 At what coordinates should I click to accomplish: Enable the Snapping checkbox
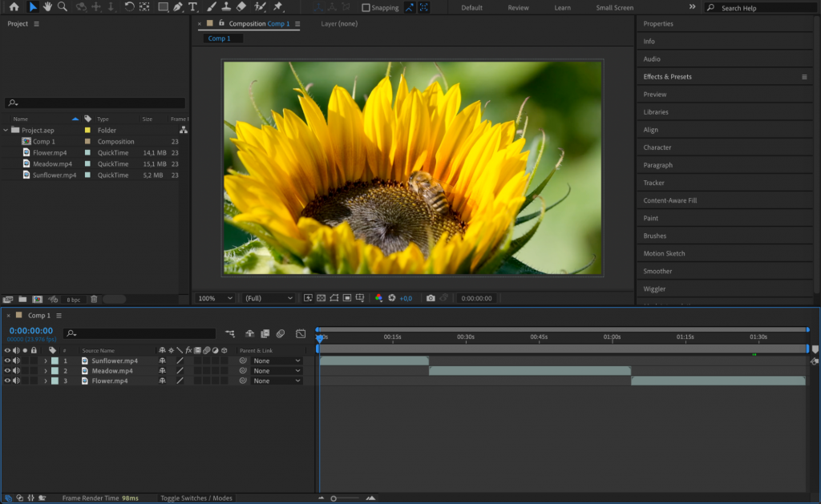(366, 7)
